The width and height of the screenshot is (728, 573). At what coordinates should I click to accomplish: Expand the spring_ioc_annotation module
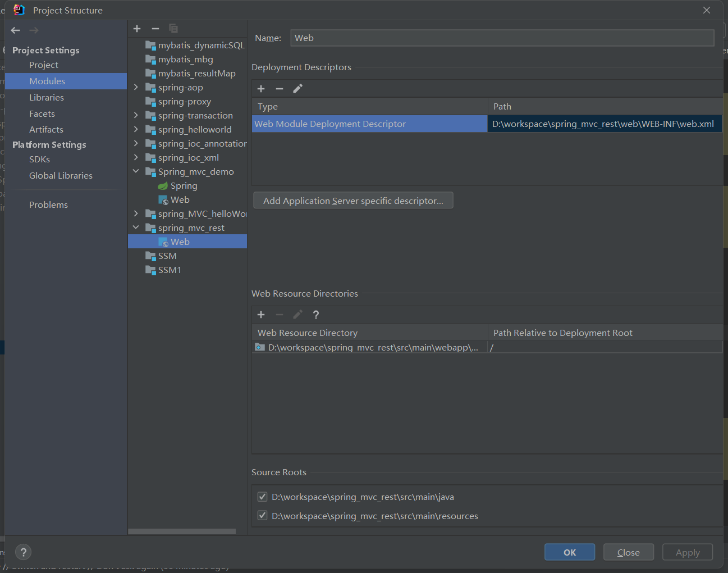[136, 143]
